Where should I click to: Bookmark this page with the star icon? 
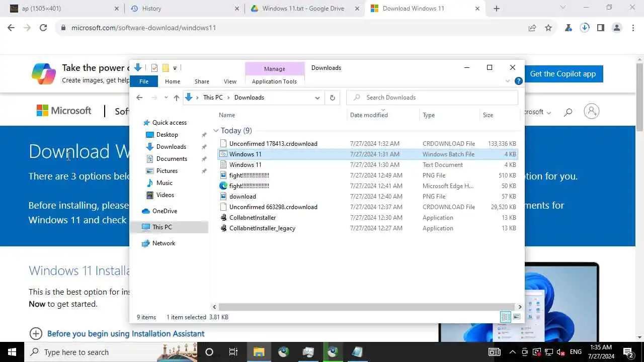click(548, 28)
